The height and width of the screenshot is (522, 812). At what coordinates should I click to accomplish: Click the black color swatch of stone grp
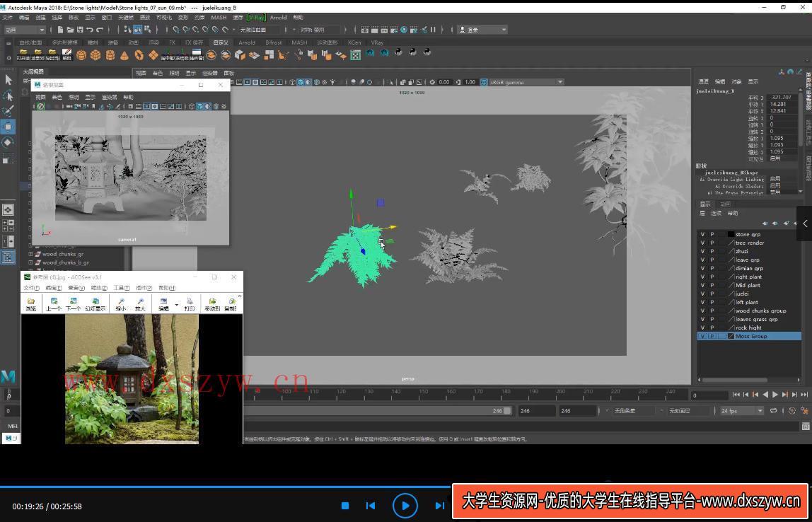tap(731, 235)
